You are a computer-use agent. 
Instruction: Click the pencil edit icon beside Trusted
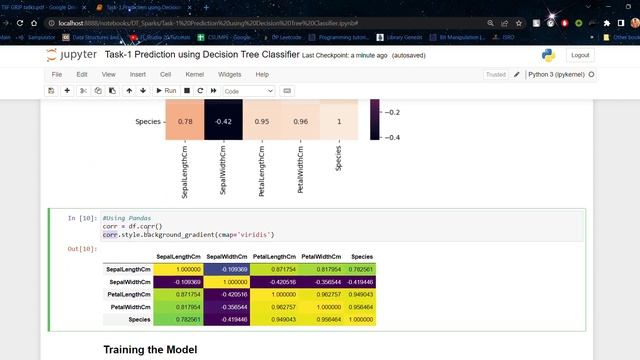click(x=517, y=75)
